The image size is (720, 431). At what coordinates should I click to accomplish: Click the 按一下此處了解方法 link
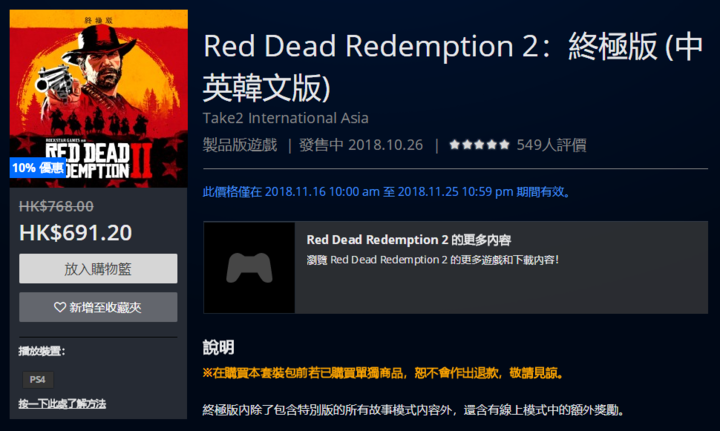pos(62,404)
